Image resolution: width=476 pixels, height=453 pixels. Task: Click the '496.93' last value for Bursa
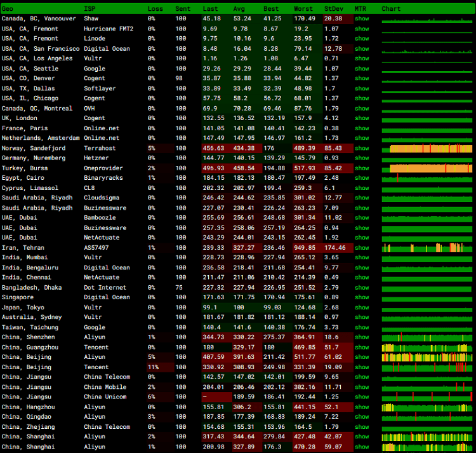[x=213, y=168]
